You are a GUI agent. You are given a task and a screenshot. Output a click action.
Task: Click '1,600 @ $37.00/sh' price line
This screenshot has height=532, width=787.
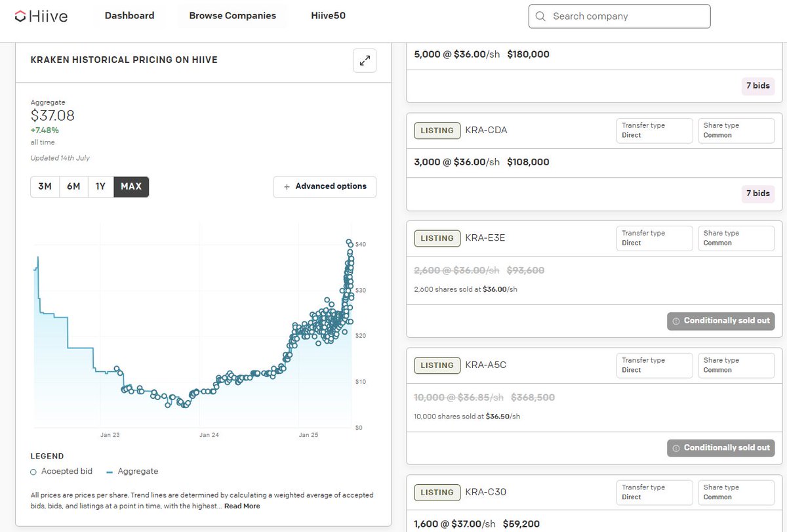(x=455, y=524)
